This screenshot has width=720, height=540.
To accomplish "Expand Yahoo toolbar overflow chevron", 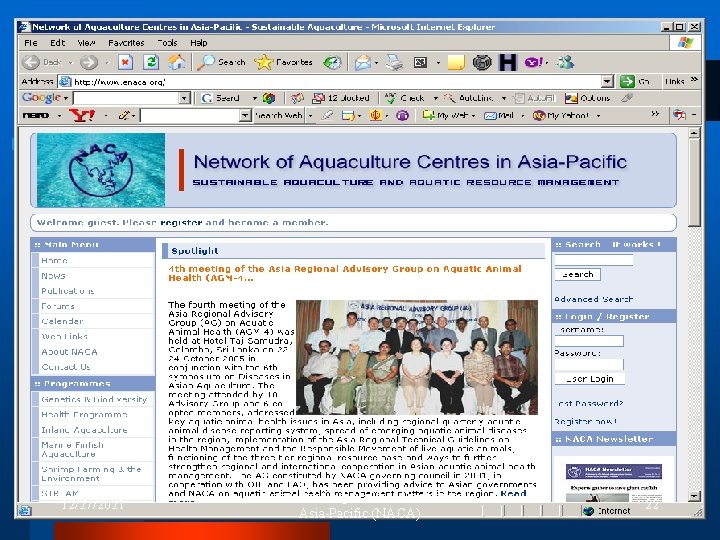I will 655,113.
